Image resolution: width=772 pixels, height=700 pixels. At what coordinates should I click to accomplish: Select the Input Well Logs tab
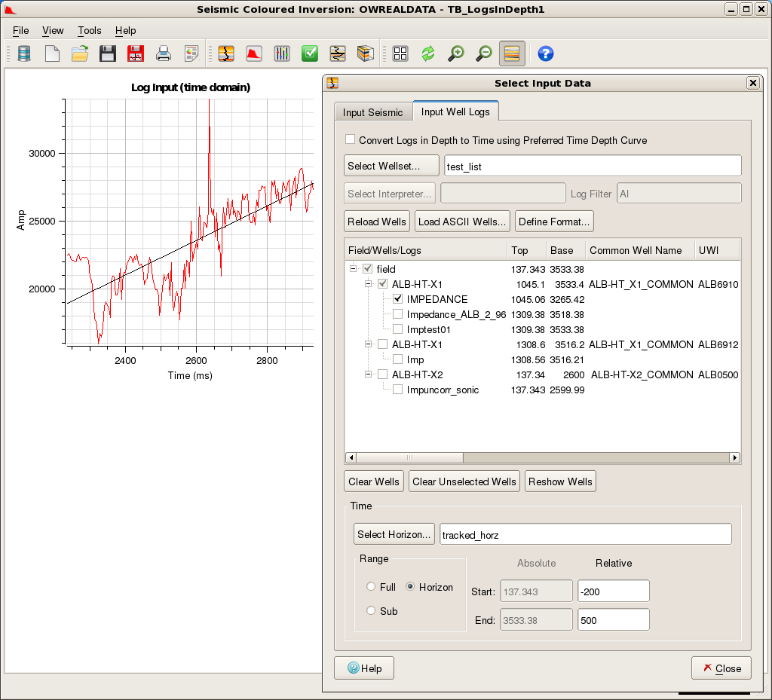point(455,112)
